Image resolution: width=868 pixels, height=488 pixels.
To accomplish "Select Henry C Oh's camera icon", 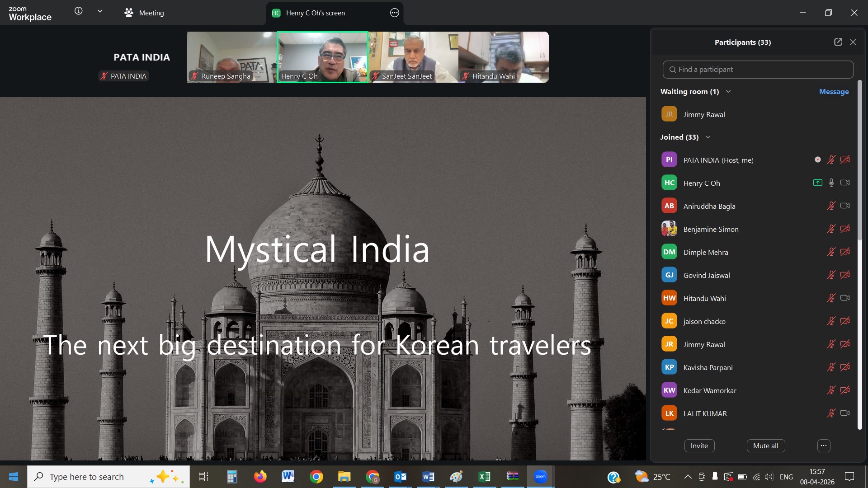I will click(845, 183).
